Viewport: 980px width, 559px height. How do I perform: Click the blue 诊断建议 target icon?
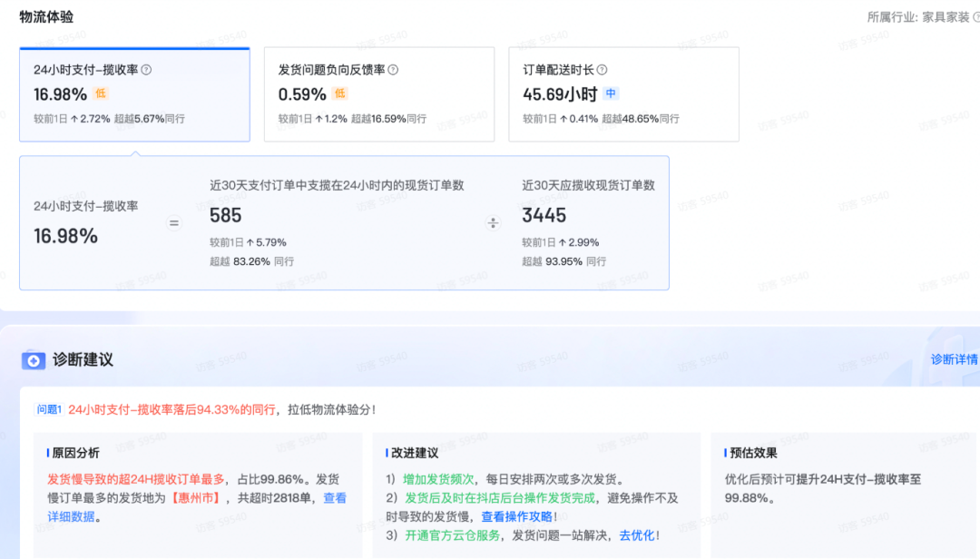[34, 360]
